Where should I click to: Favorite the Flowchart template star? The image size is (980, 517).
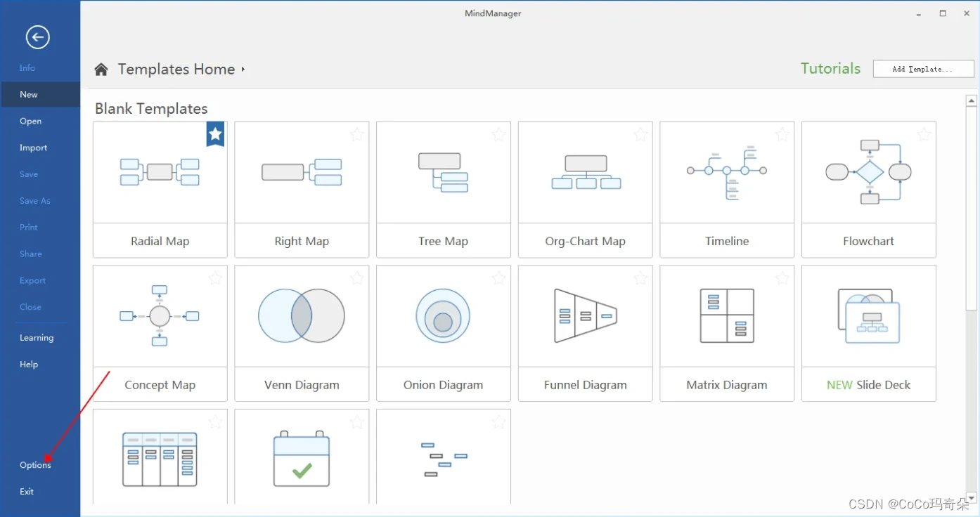click(x=924, y=134)
